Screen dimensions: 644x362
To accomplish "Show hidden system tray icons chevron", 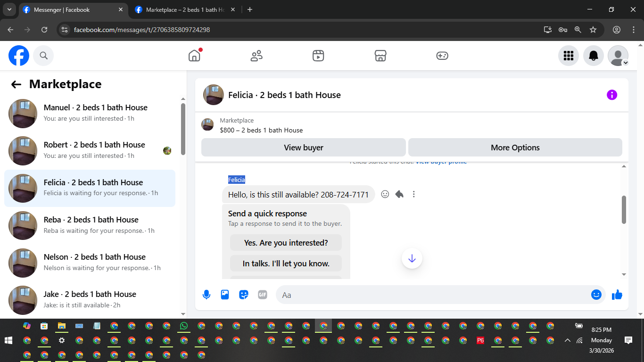I will point(568,340).
